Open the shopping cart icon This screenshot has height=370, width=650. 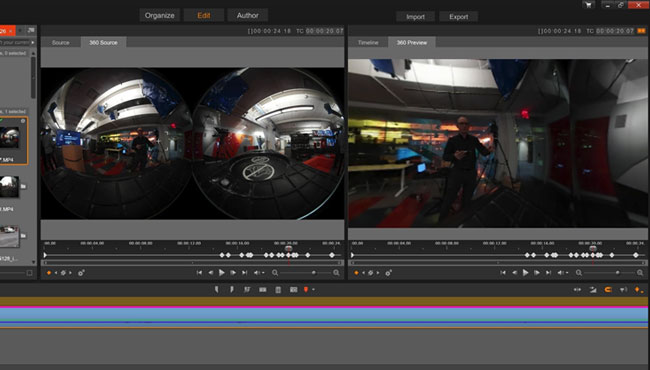point(588,5)
